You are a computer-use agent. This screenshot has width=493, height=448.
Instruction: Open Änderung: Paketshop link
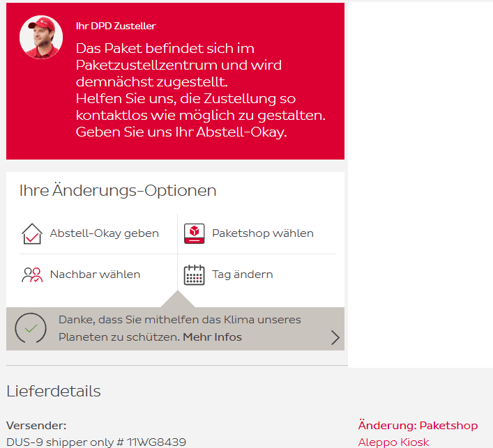(418, 426)
